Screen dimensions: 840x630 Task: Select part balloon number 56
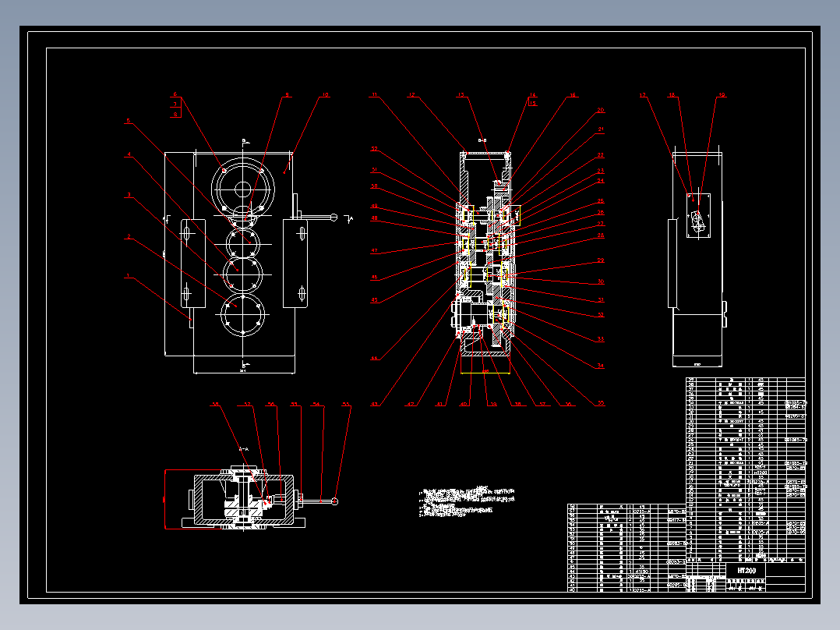click(x=271, y=404)
